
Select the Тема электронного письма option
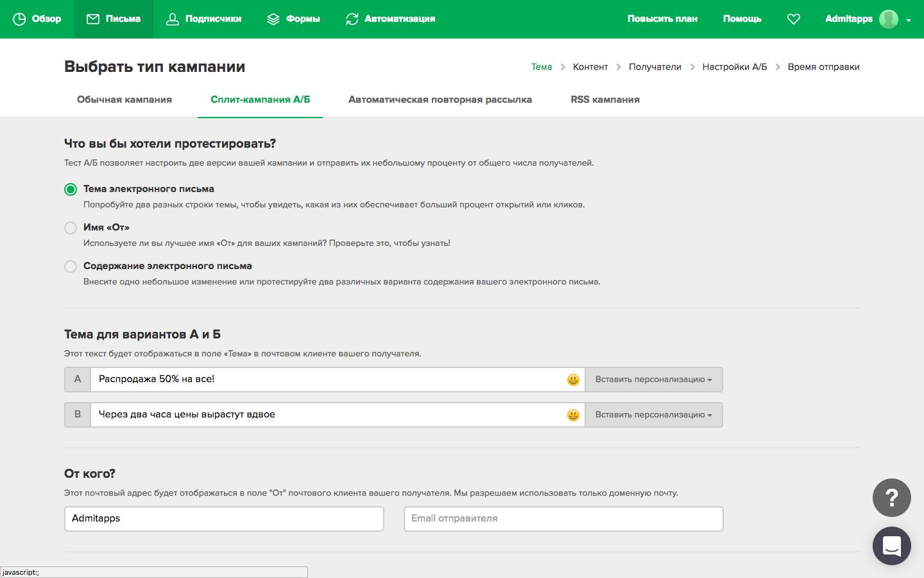coord(71,189)
